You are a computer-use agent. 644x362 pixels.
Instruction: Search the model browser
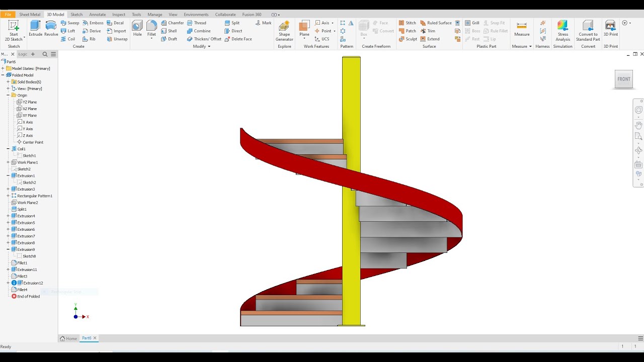point(45,54)
